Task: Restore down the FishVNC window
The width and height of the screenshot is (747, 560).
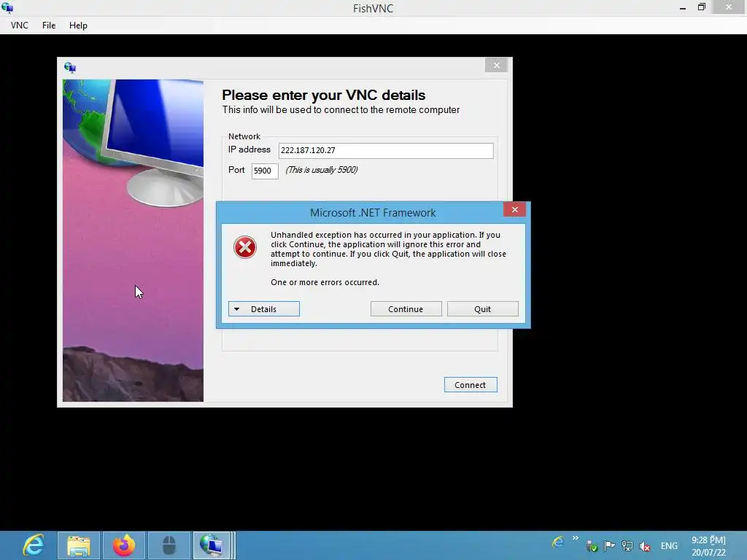Action: pyautogui.click(x=702, y=7)
